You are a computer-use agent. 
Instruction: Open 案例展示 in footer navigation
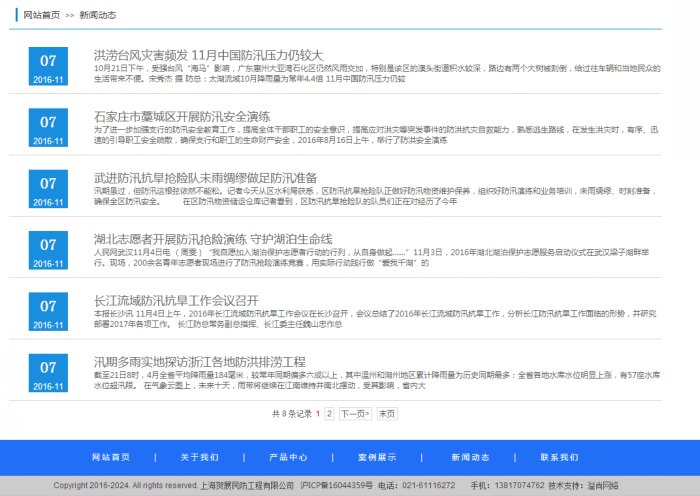point(377,457)
